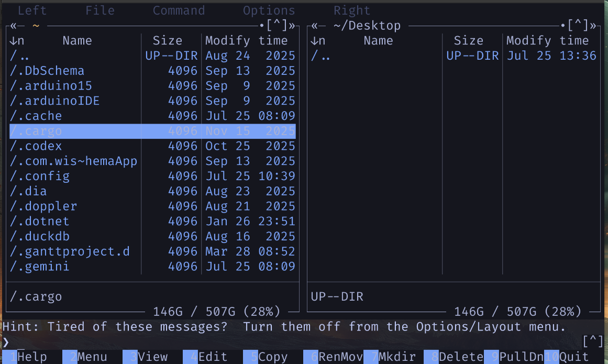
Task: Select the /.dotnet directory row
Action: (152, 222)
